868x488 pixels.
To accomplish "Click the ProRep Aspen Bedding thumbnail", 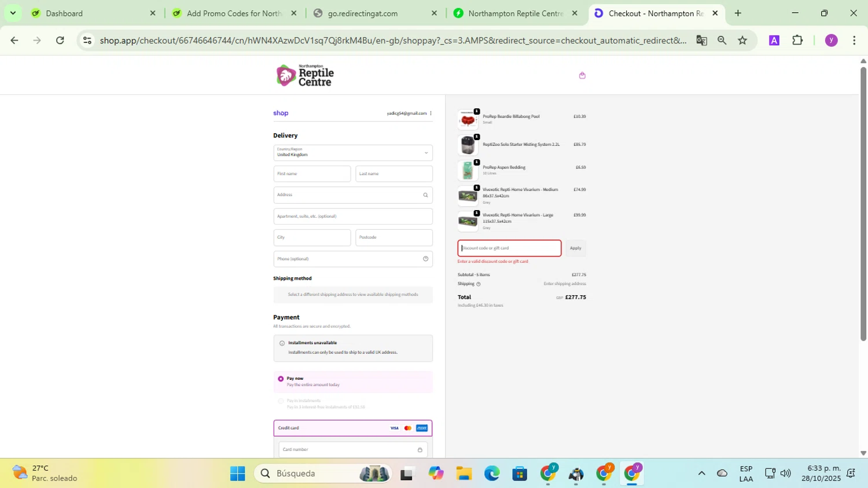I will click(x=468, y=171).
